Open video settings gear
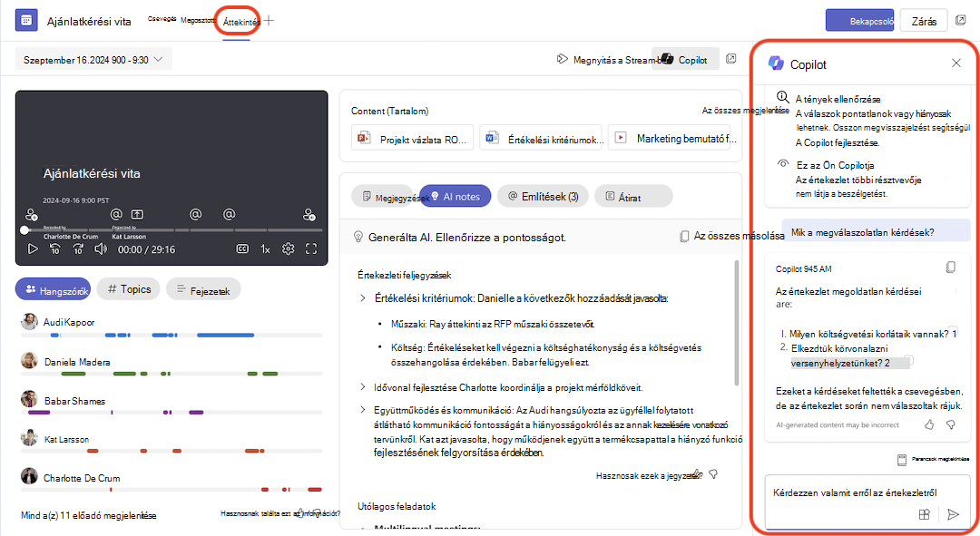This screenshot has width=980, height=536. (x=289, y=249)
